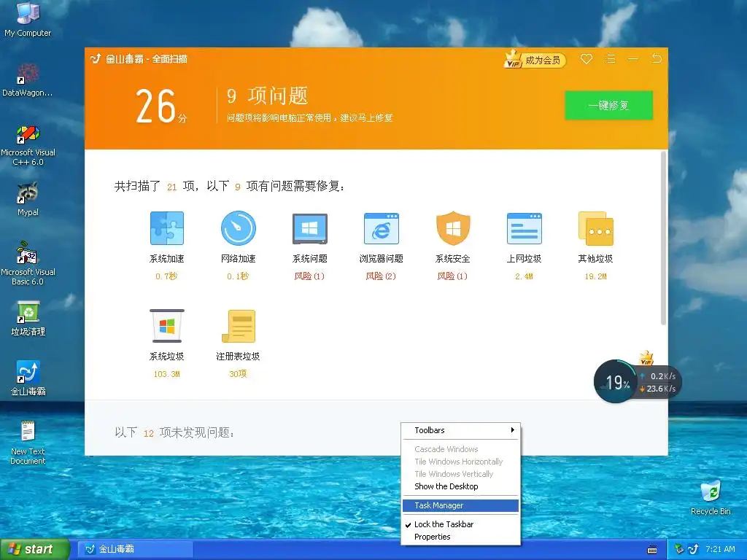The height and width of the screenshot is (560, 747).
Task: Click the 系统加速 puzzle icon
Action: point(167,228)
